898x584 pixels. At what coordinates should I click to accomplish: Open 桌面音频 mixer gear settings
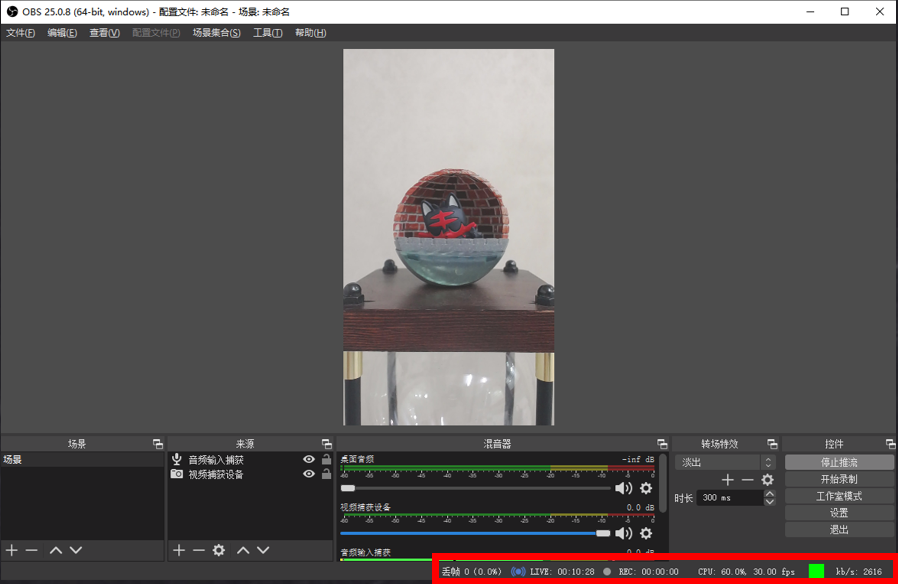646,488
